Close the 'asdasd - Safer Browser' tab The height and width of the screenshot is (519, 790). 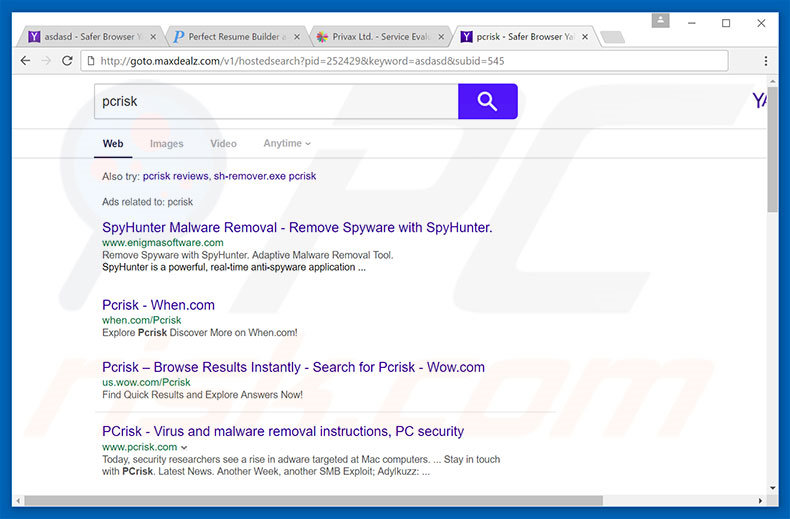(x=153, y=37)
